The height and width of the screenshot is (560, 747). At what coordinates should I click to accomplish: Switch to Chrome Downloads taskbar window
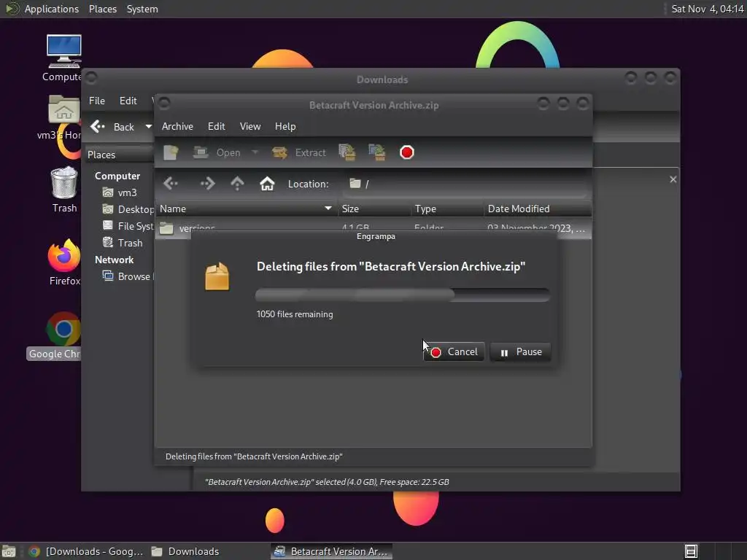86,551
